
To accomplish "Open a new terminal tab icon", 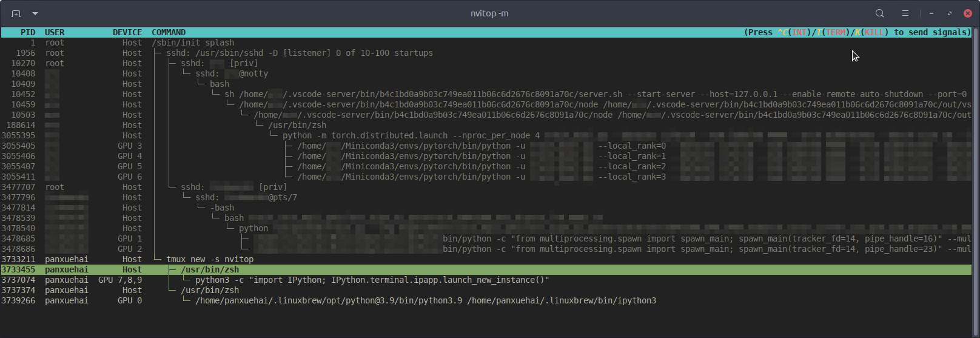I will coord(16,13).
